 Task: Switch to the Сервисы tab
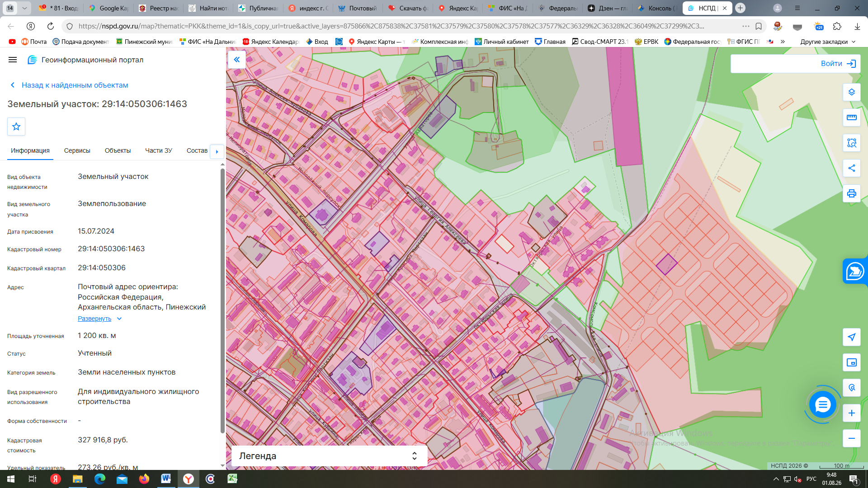point(77,150)
